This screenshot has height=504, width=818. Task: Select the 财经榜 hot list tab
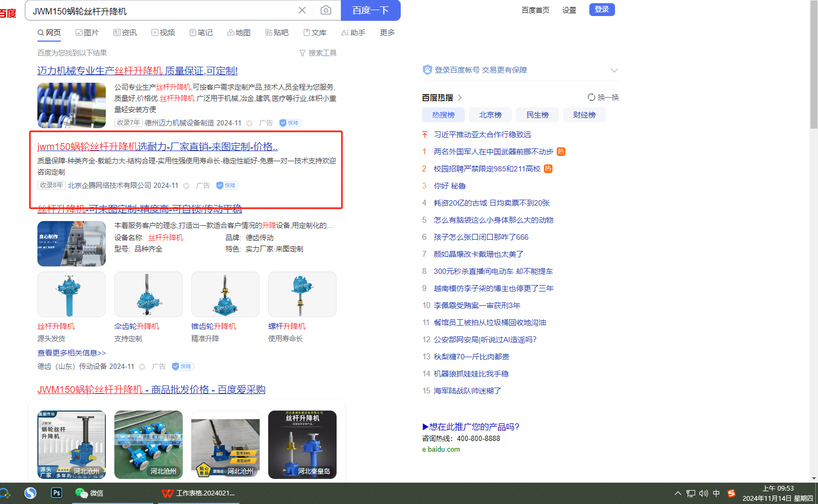(x=584, y=115)
